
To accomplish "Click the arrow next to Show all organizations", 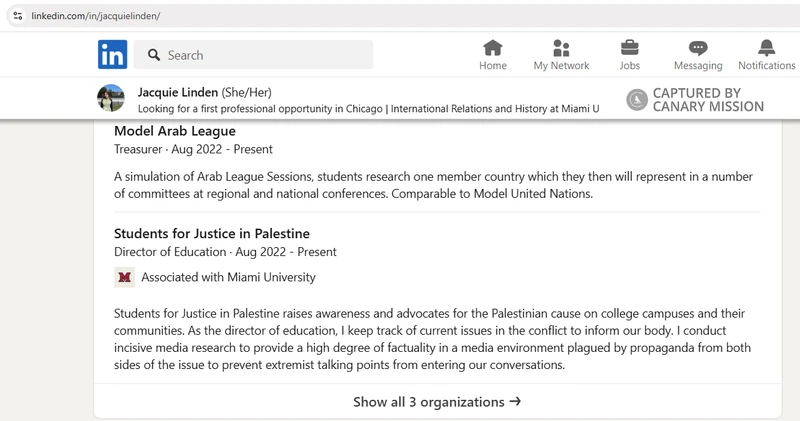I will pyautogui.click(x=515, y=401).
